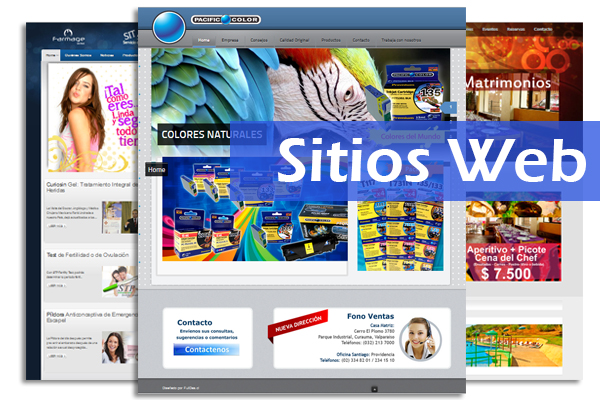
Task: Click the Cutosin Gel article thumbnail
Action: click(x=120, y=217)
